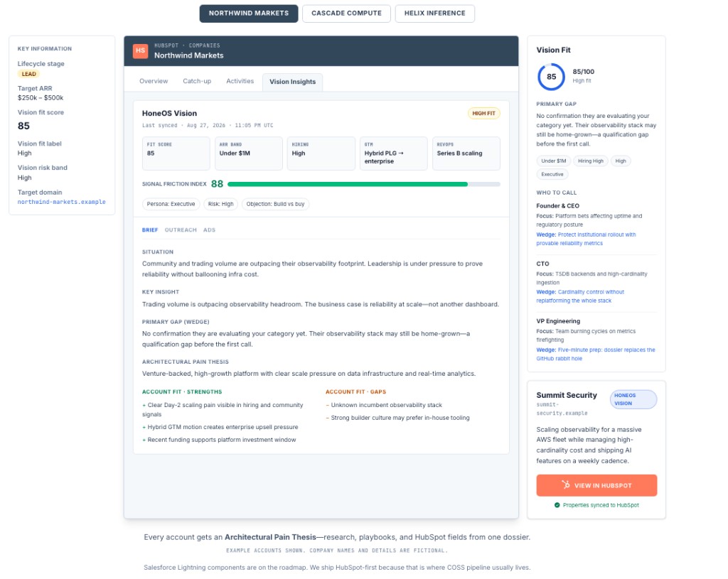Click the Account Fit · Strengths heading
Screen dimensions: 728x579
pyautogui.click(x=182, y=392)
